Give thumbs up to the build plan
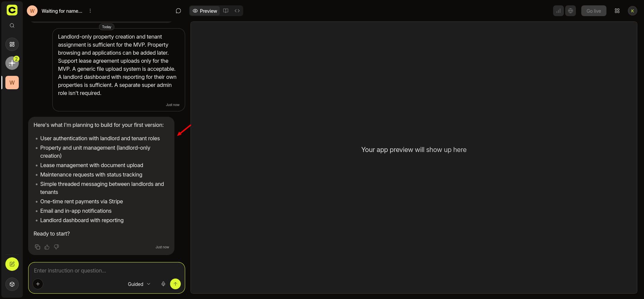This screenshot has height=299, width=644. pos(47,247)
